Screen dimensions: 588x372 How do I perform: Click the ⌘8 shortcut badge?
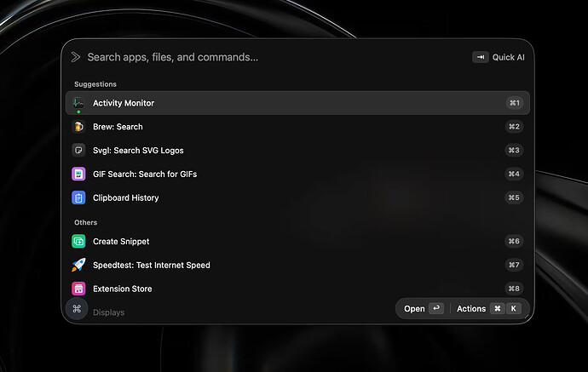pos(514,289)
